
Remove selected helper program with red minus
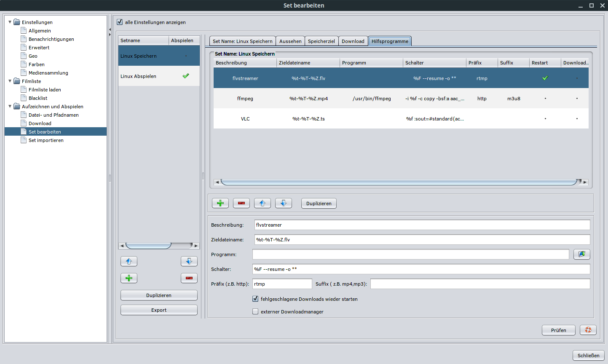pyautogui.click(x=241, y=203)
